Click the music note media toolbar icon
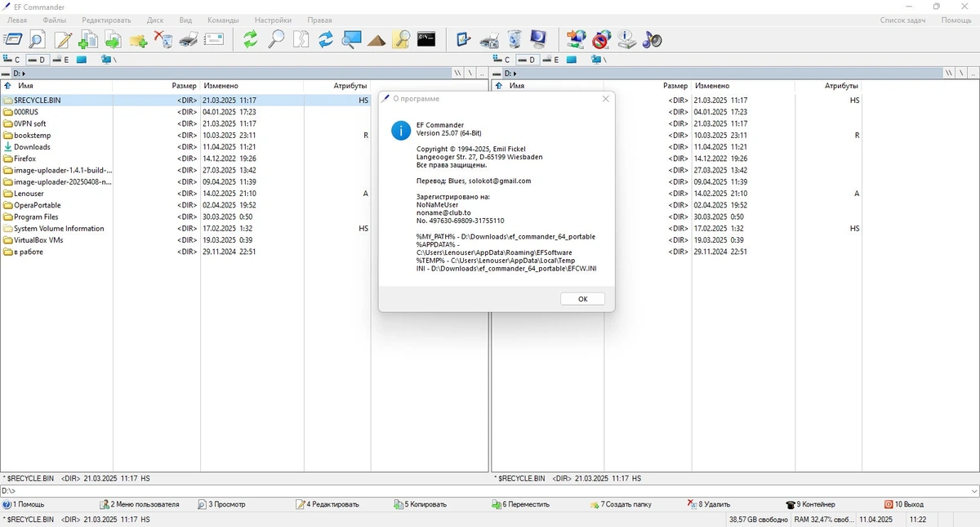The height and width of the screenshot is (527, 980). [x=652, y=39]
